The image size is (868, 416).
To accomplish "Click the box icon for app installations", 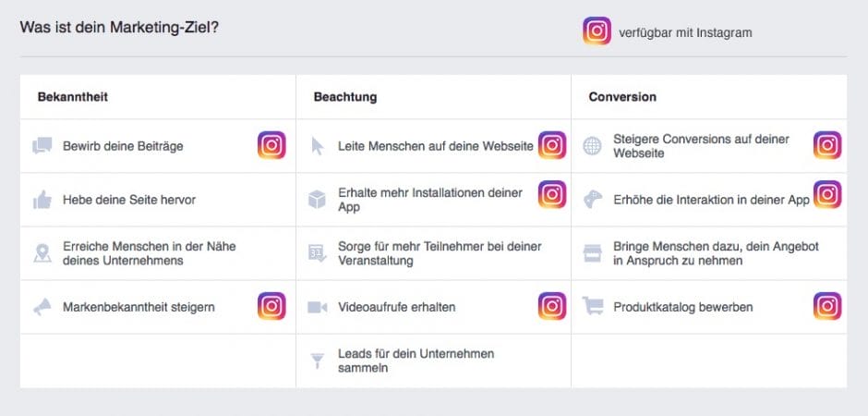I will click(x=318, y=200).
